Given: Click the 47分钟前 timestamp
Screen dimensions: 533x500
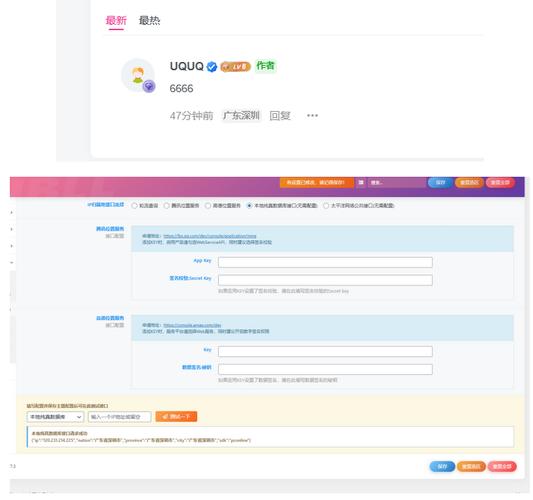Looking at the screenshot, I should point(191,116).
